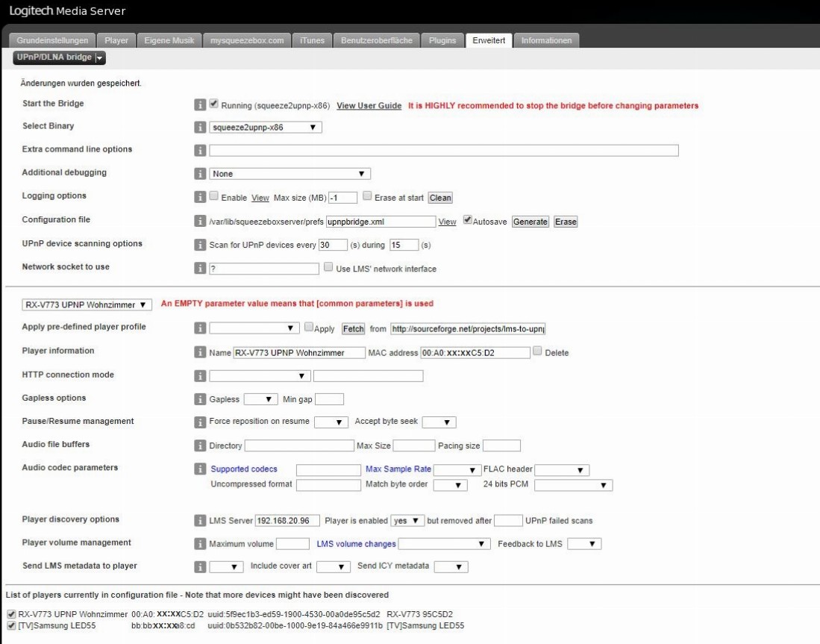
Task: Check Delete player checkbox
Action: point(537,351)
